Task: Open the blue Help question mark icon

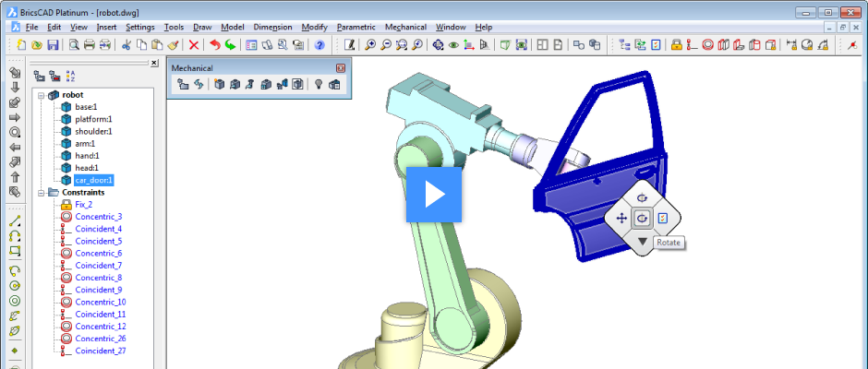Action: click(x=319, y=45)
